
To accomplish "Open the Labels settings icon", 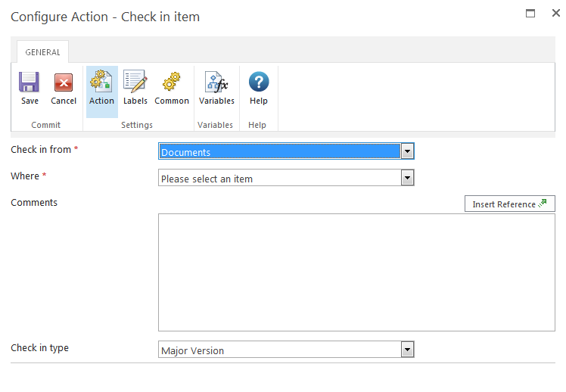I will coord(135,82).
